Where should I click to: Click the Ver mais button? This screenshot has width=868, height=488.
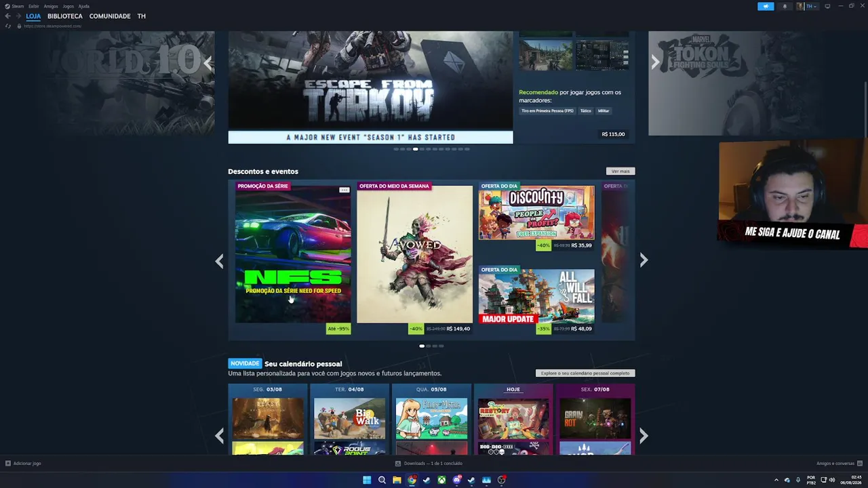click(620, 171)
